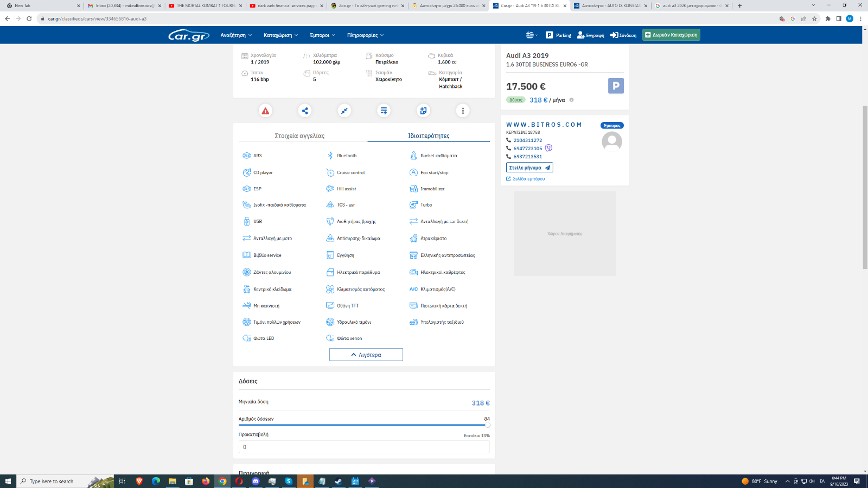Image resolution: width=868 pixels, height=488 pixels.
Task: Click the 17.500 € price text
Action: tap(526, 86)
